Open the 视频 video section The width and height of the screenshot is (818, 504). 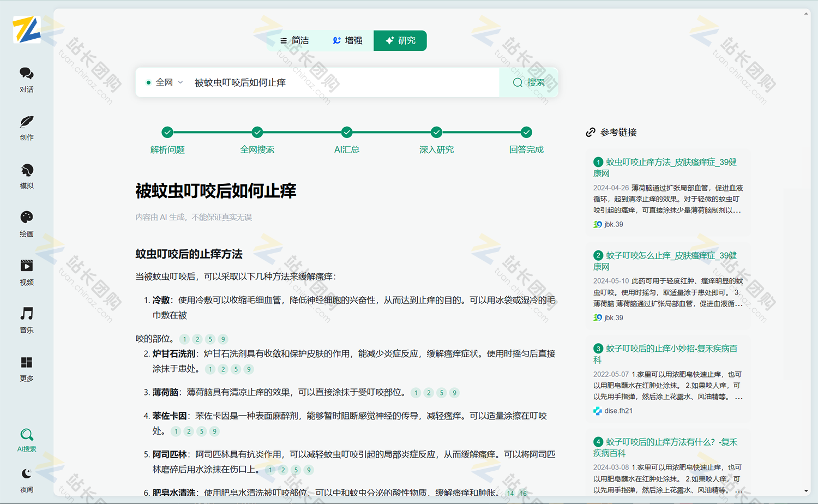27,273
